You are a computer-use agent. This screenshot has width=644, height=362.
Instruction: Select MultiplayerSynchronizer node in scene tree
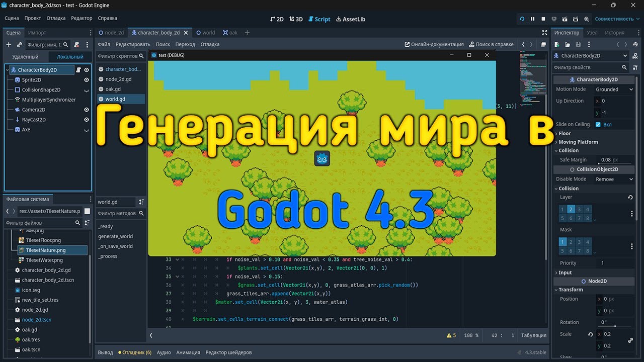(49, 100)
